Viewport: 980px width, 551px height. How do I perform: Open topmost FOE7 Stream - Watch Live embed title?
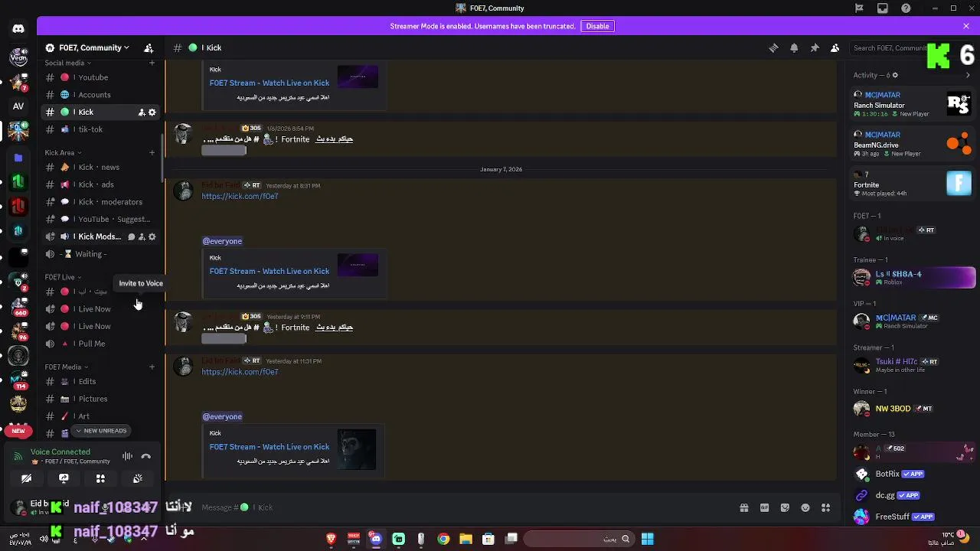(x=269, y=83)
